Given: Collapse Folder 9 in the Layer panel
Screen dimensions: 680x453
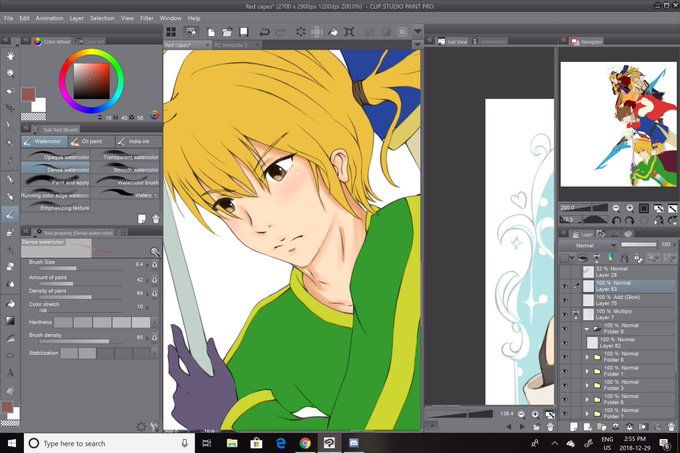Looking at the screenshot, I should tap(587, 329).
